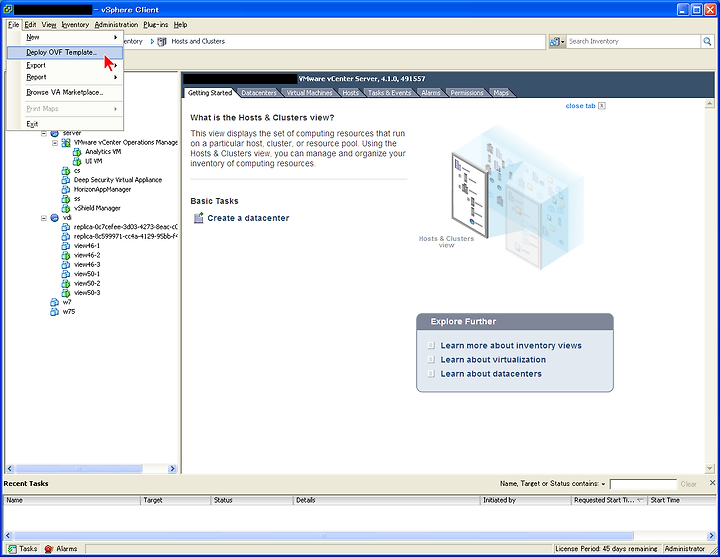Click the w7S VM icon
The image size is (720, 557).
pos(55,312)
